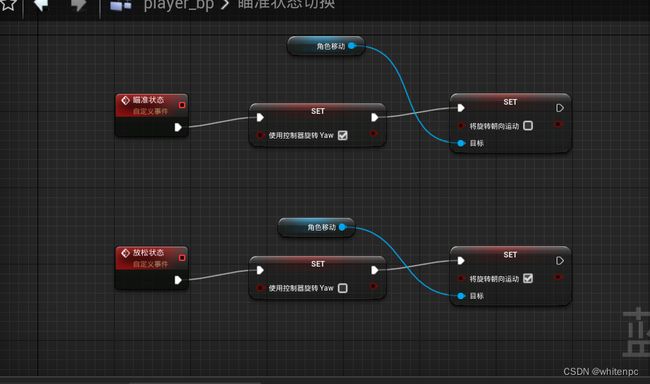Select the 放松状态 custom event node title
Image resolution: width=650 pixels, height=384 pixels.
pos(148,253)
